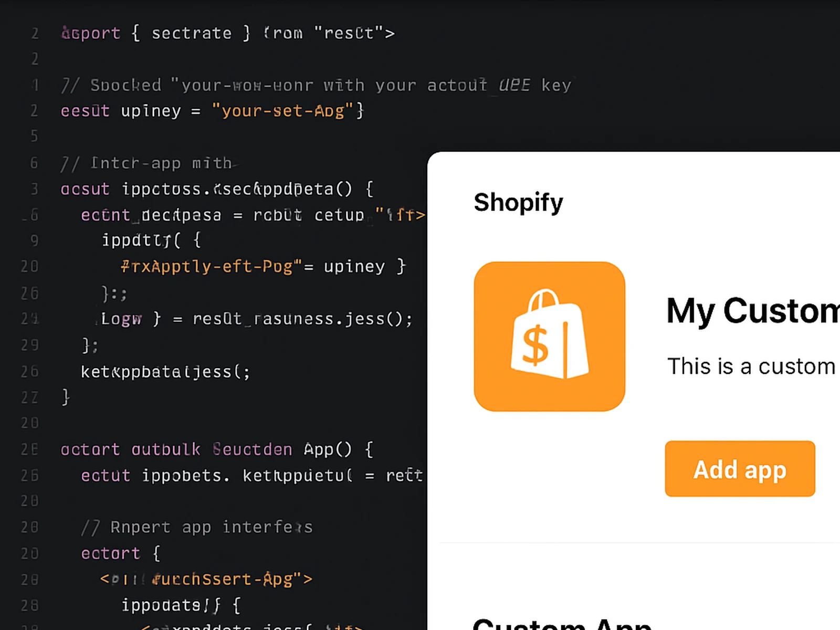This screenshot has width=840, height=630.
Task: Click line number 5 in the gutter
Action: point(34,136)
